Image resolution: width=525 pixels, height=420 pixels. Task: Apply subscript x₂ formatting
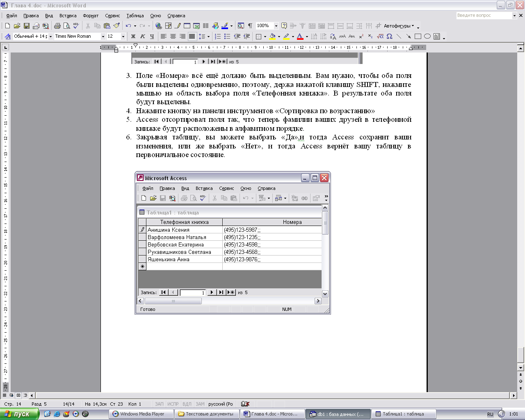[370, 37]
